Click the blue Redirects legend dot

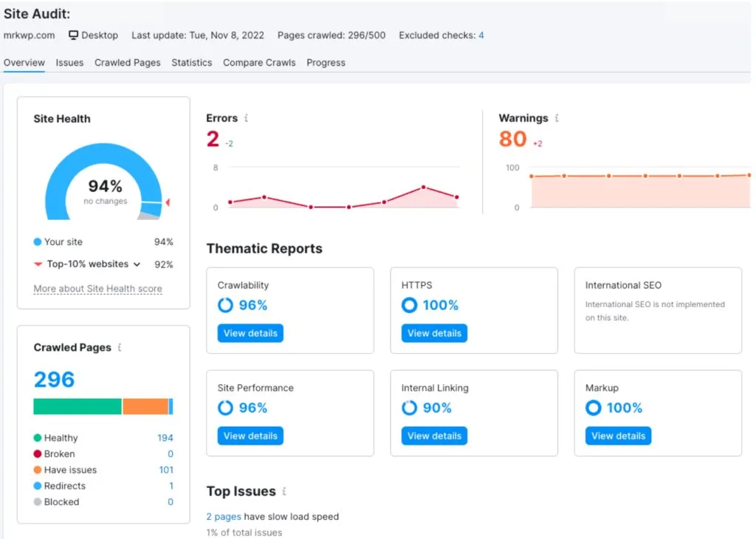pos(38,486)
